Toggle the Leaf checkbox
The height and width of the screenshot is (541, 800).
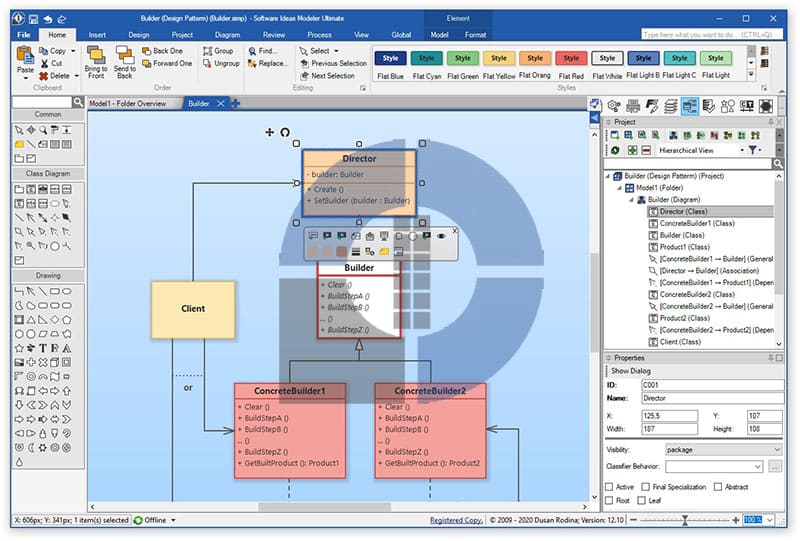(642, 501)
